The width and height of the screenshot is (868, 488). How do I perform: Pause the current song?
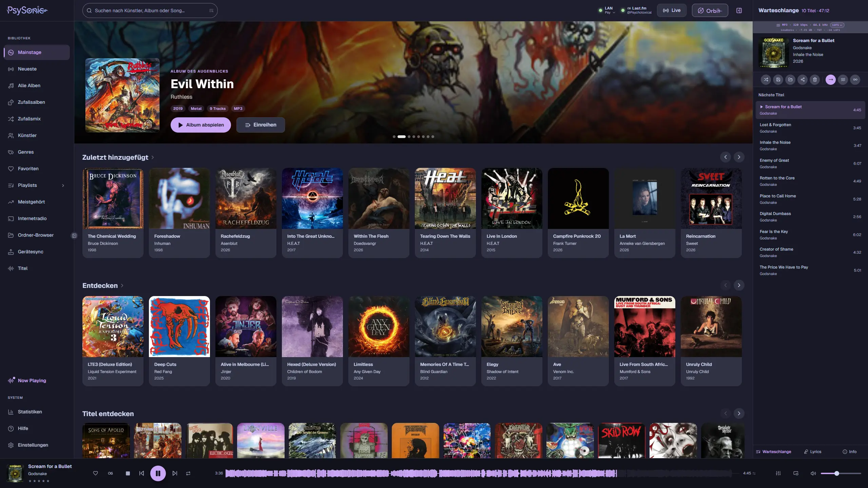coord(158,473)
